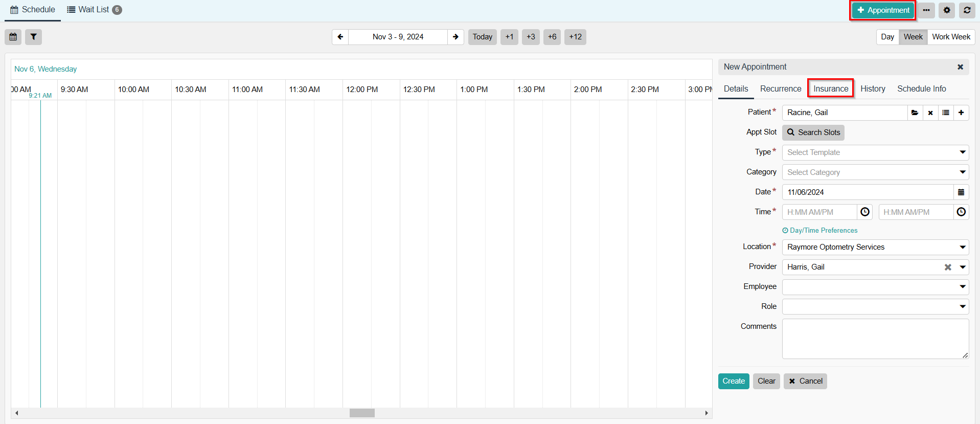Image resolution: width=980 pixels, height=424 pixels.
Task: Click the Create appointment button
Action: (734, 381)
